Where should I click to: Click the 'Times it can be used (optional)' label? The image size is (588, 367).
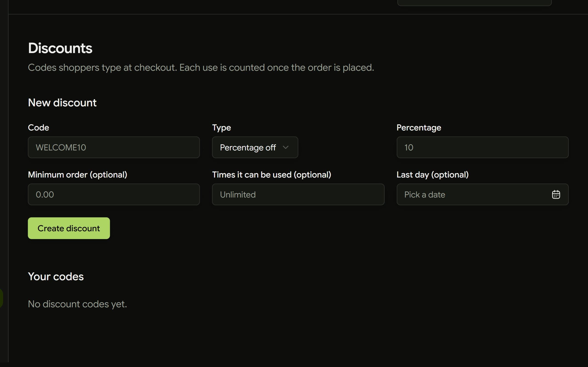pos(271,175)
